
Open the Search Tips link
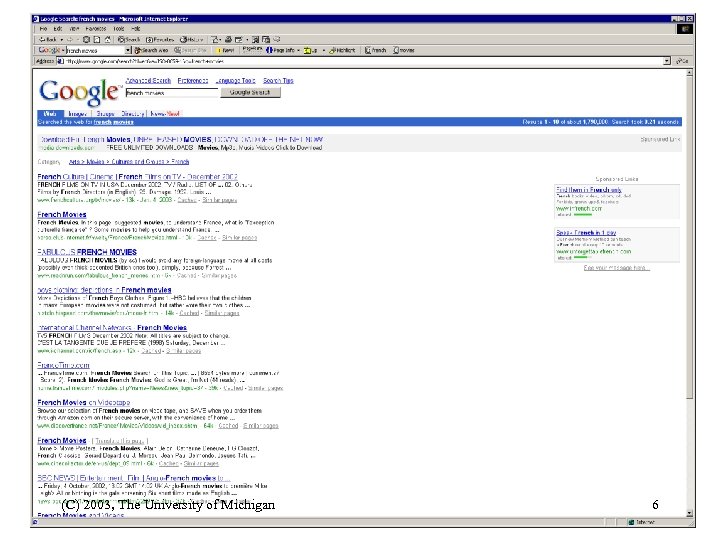278,80
